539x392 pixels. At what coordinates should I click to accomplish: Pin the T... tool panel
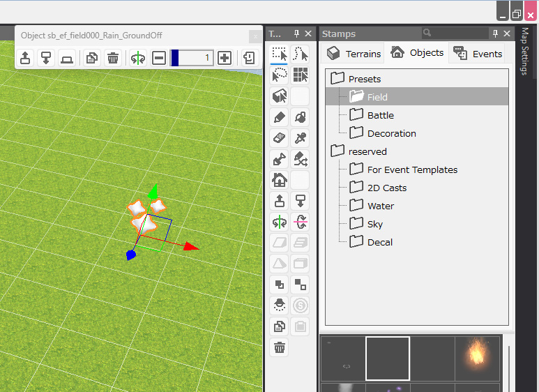tap(296, 33)
